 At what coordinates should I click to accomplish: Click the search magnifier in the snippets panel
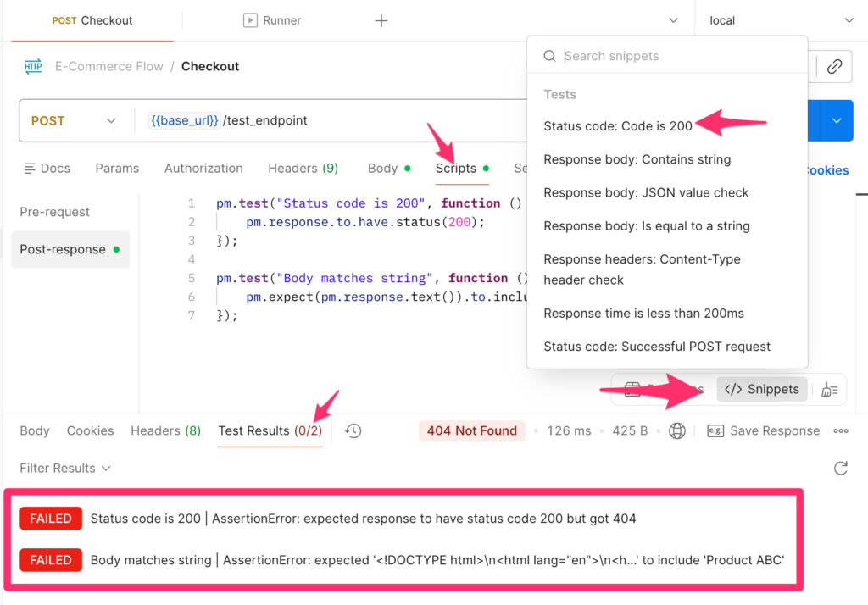[549, 55]
